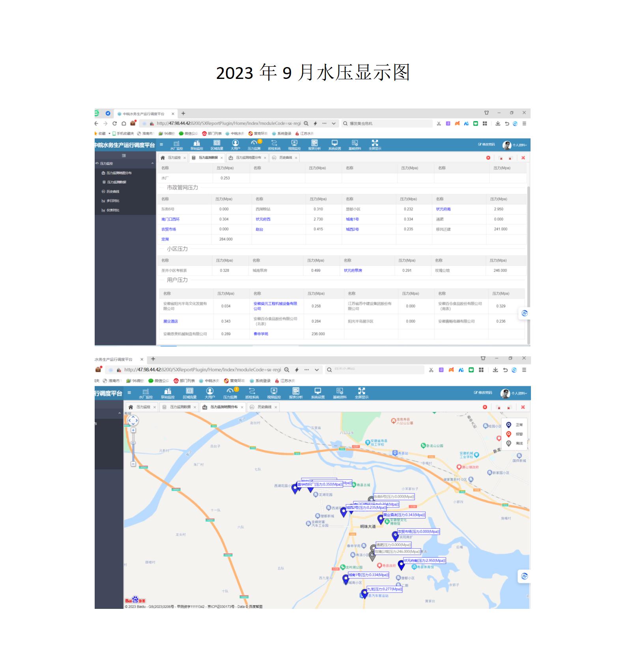626x672 pixels.
Task: Open 区域流量 module in the map window
Action: (189, 393)
